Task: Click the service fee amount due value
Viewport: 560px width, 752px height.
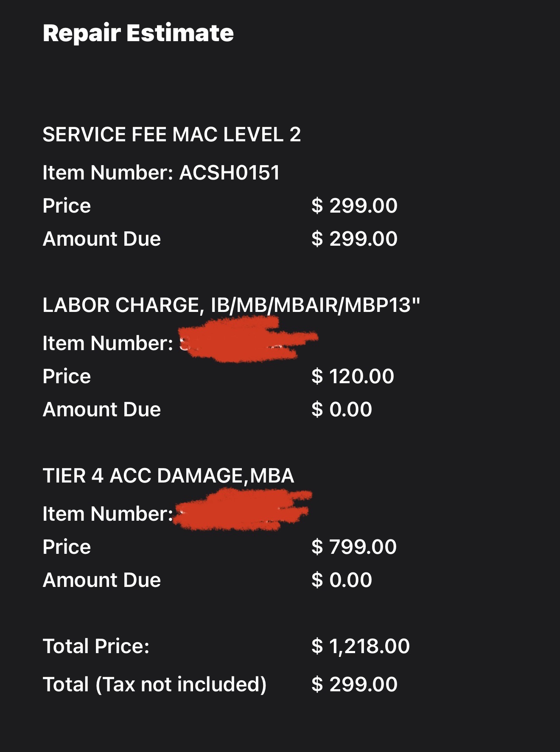Action: pyautogui.click(x=354, y=239)
